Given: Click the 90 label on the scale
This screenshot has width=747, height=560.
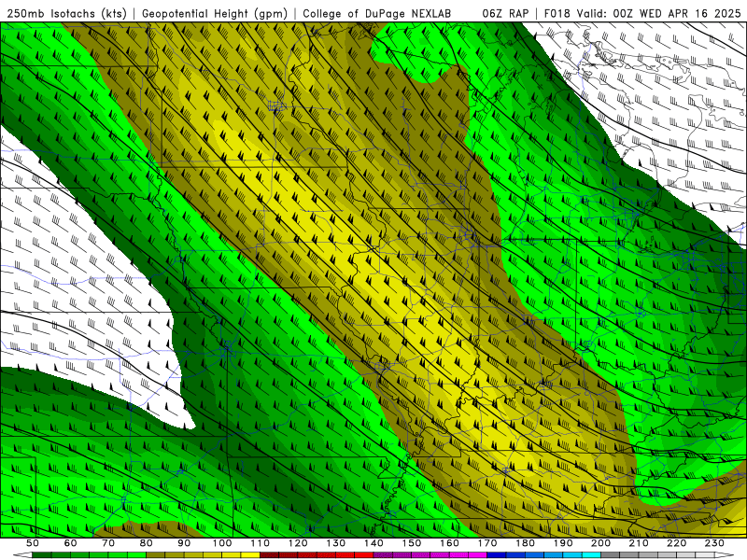Looking at the screenshot, I should click(184, 543).
